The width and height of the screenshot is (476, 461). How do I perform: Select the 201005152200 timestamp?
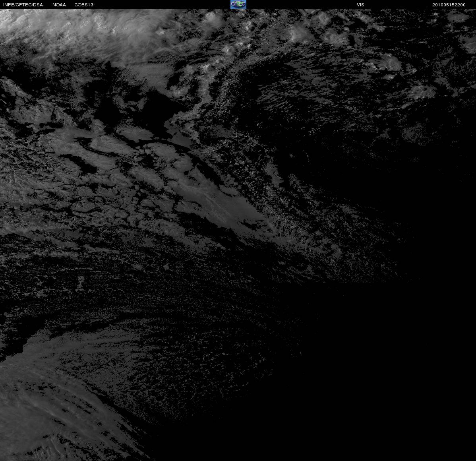pyautogui.click(x=449, y=5)
